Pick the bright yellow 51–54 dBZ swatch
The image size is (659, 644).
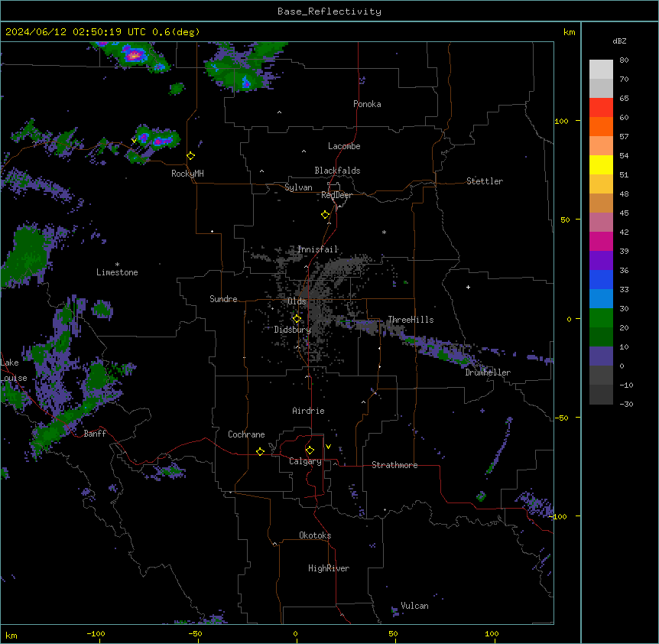601,164
